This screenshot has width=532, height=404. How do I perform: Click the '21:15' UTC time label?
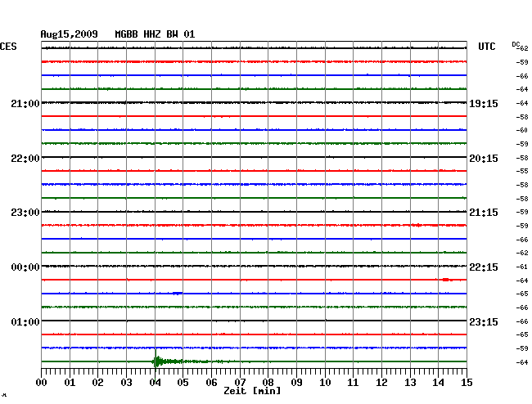(484, 213)
